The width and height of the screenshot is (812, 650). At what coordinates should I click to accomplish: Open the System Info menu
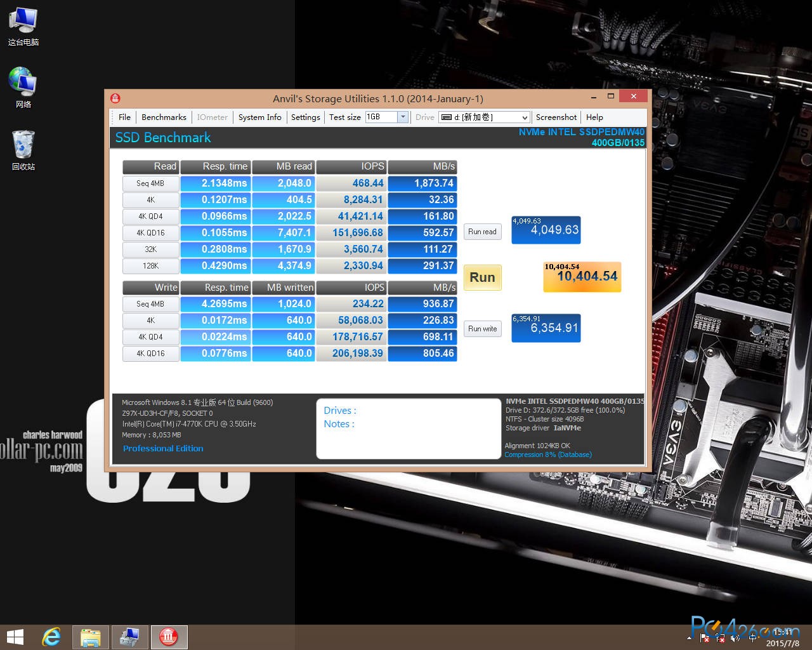tap(259, 117)
